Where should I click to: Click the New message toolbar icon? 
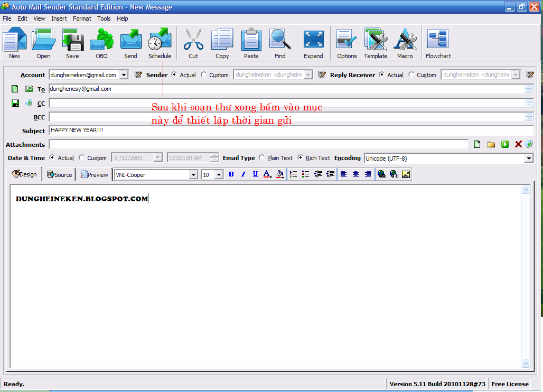click(15, 43)
